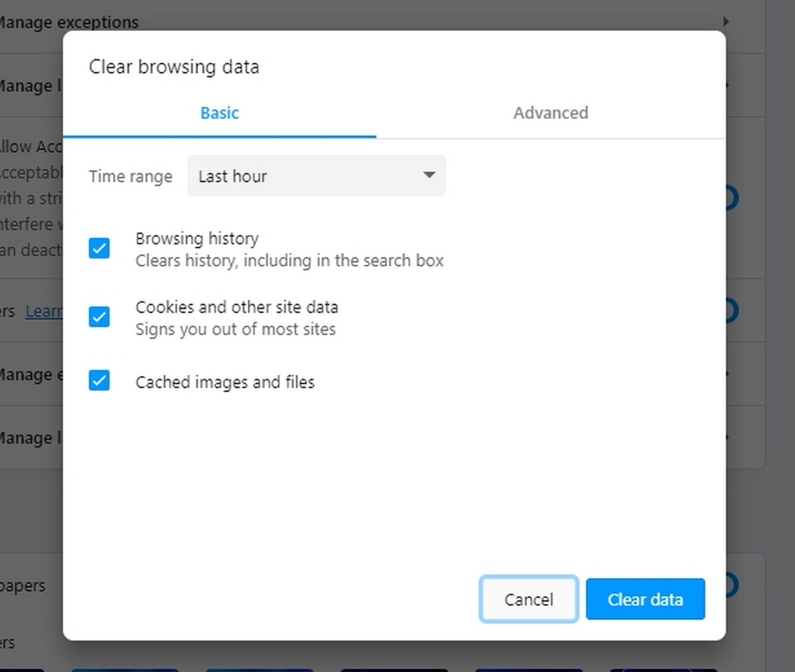
Task: Click 'Signs you out of most sites' text
Action: (x=236, y=329)
